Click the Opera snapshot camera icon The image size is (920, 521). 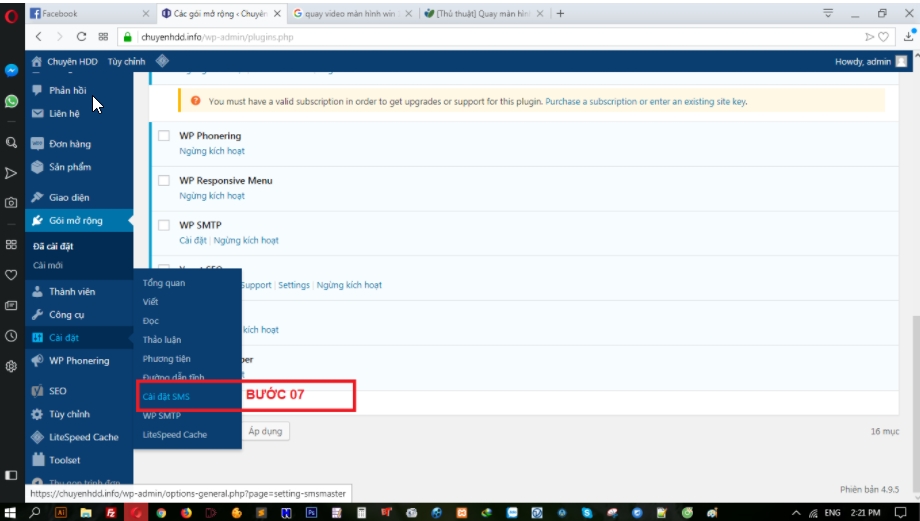(11, 202)
